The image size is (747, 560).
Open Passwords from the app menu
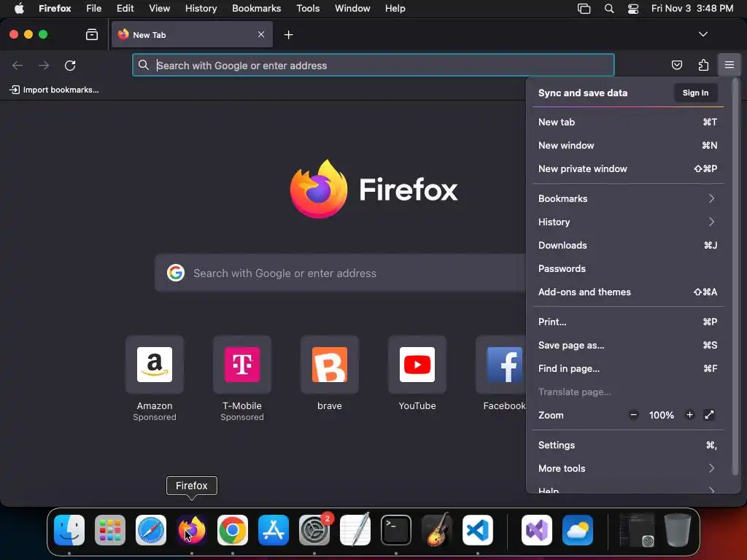pos(627,268)
